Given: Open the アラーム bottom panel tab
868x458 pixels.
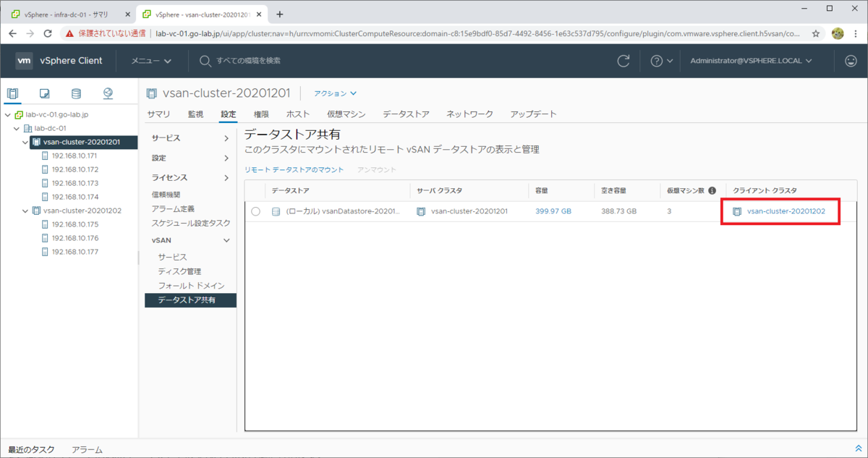Looking at the screenshot, I should tap(87, 449).
